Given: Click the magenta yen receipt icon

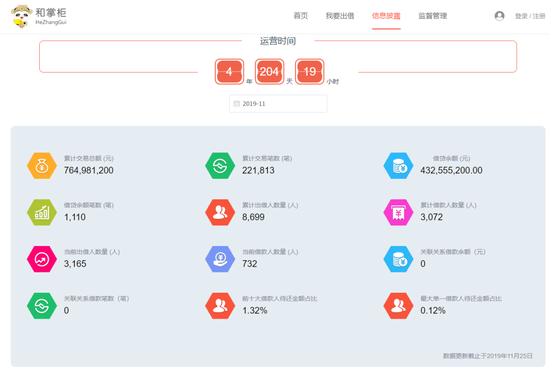Looking at the screenshot, I should (398, 212).
